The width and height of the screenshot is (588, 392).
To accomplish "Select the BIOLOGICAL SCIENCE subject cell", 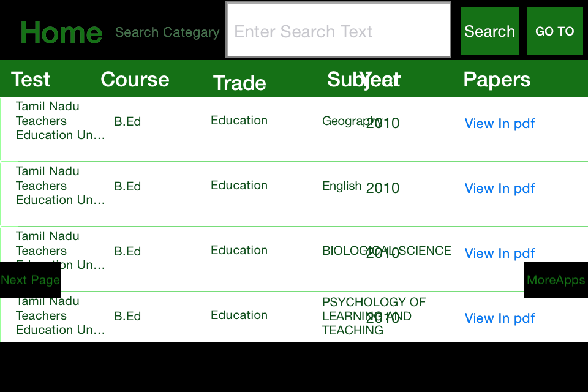I will [x=386, y=251].
